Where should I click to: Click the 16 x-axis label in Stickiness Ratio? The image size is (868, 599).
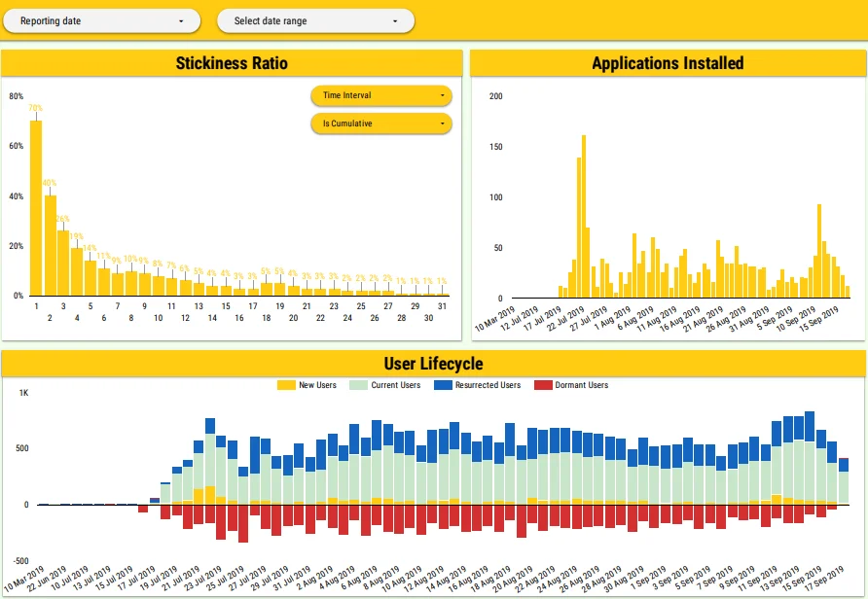click(x=239, y=318)
